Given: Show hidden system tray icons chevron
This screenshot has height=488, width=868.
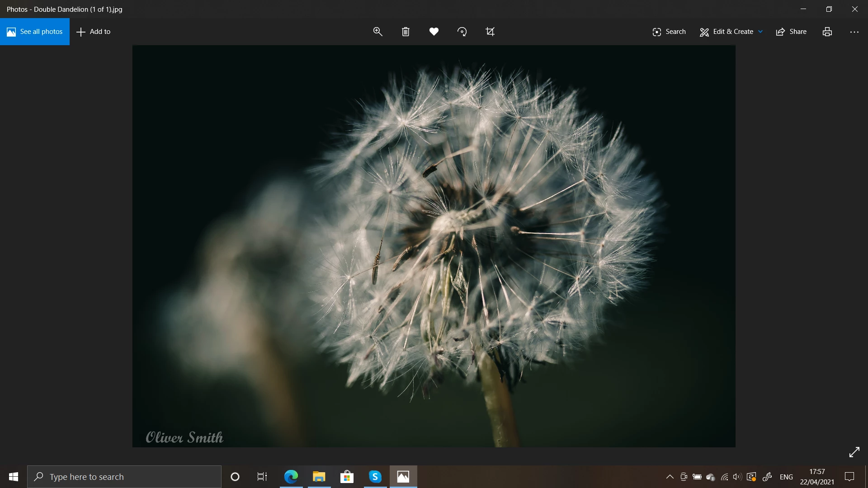Looking at the screenshot, I should pyautogui.click(x=670, y=477).
